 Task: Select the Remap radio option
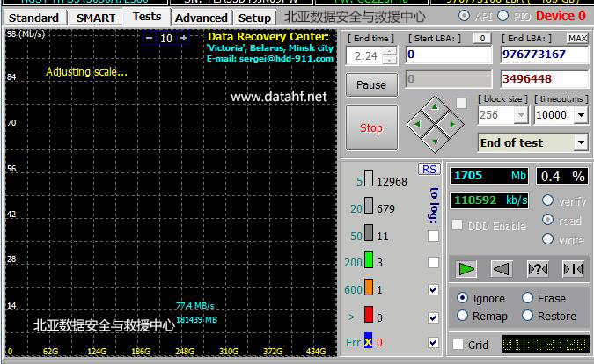coord(463,316)
